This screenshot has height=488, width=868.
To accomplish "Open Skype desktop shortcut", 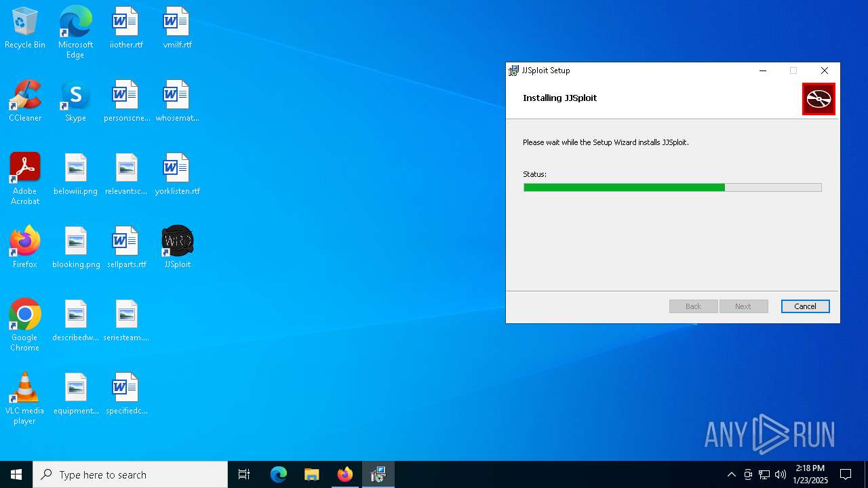I will tap(75, 101).
